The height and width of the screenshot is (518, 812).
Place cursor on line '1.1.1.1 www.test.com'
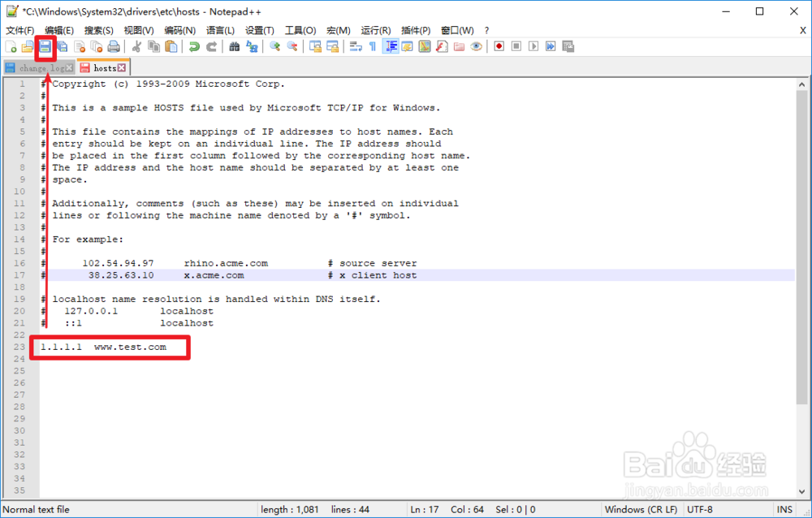pyautogui.click(x=104, y=347)
